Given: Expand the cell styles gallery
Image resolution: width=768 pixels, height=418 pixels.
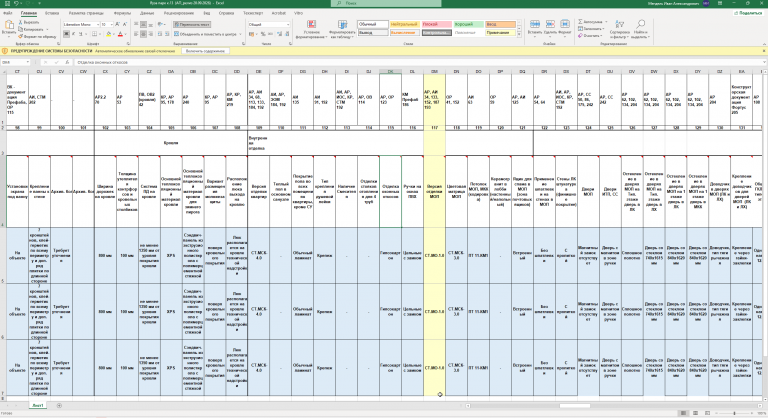Looking at the screenshot, I should point(519,35).
